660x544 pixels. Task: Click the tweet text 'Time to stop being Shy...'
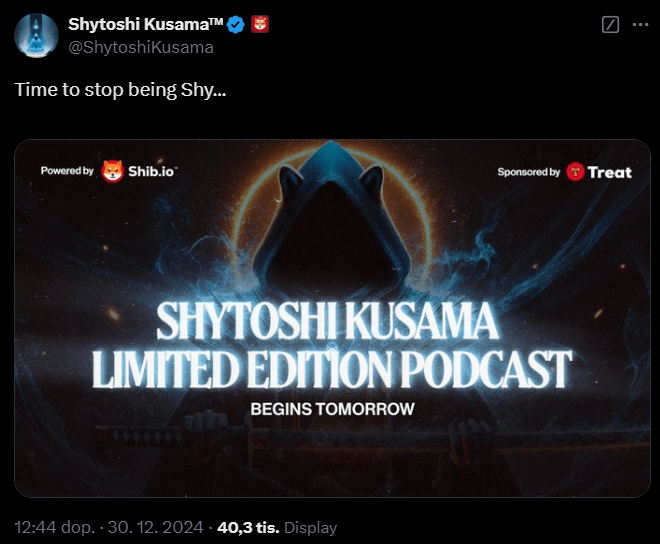point(120,90)
